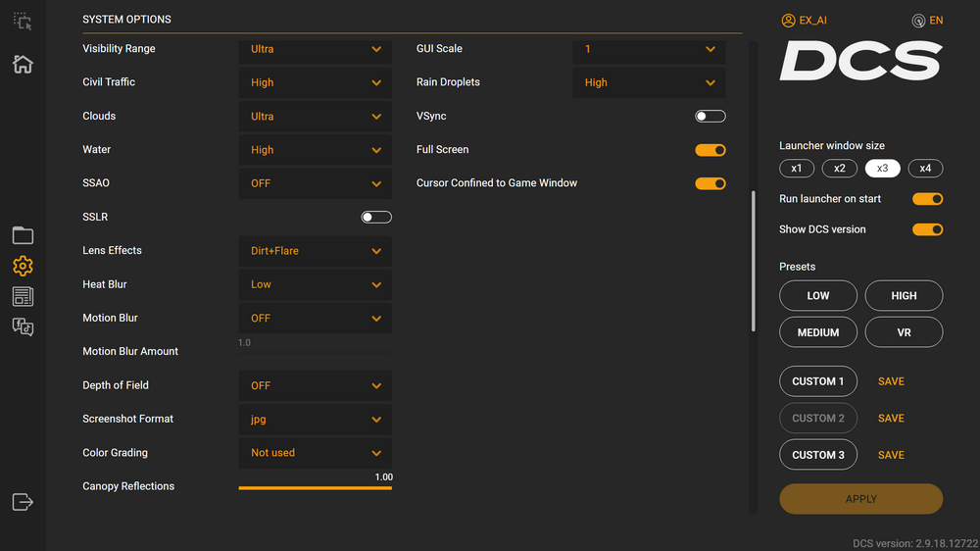The image size is (980, 551).
Task: Open the Screenshot Format dropdown
Action: [x=315, y=420]
